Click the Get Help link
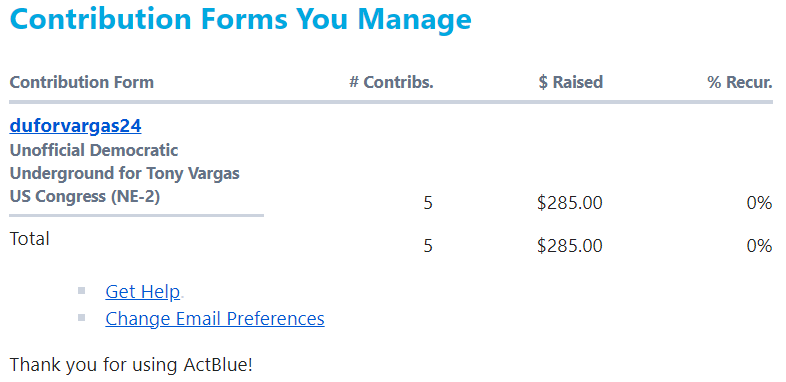Viewport: 786px width, 382px height. (x=142, y=291)
